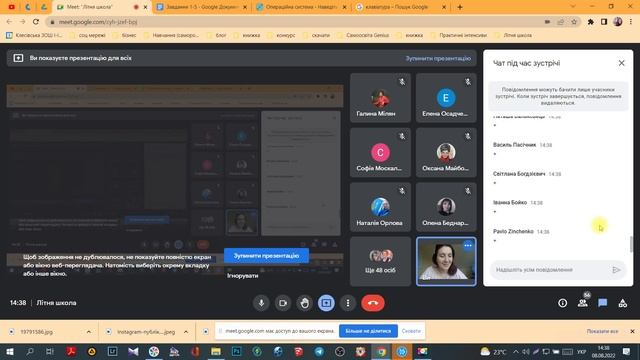This screenshot has height=360, width=640.
Task: Open 19791586.jpg downloaded file
Action: (37, 332)
